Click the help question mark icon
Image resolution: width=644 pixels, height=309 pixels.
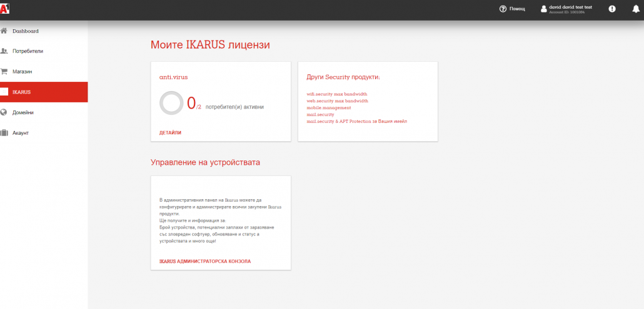click(x=503, y=9)
